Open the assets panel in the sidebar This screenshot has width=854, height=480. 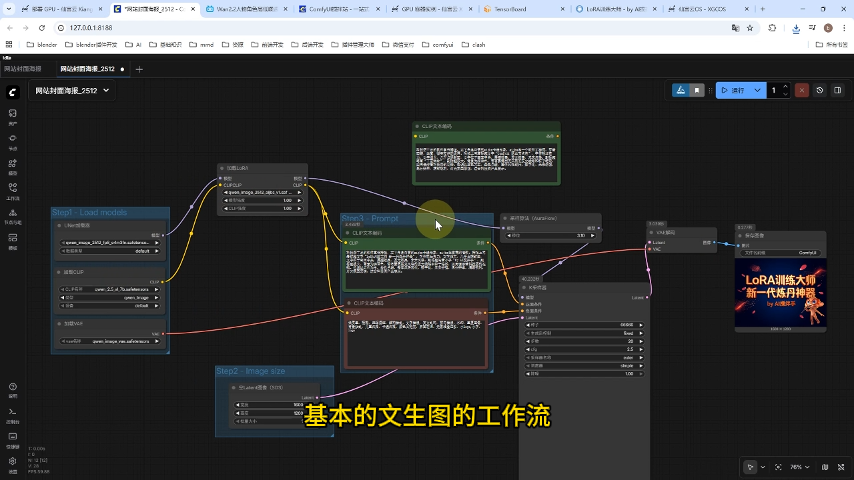[13, 117]
